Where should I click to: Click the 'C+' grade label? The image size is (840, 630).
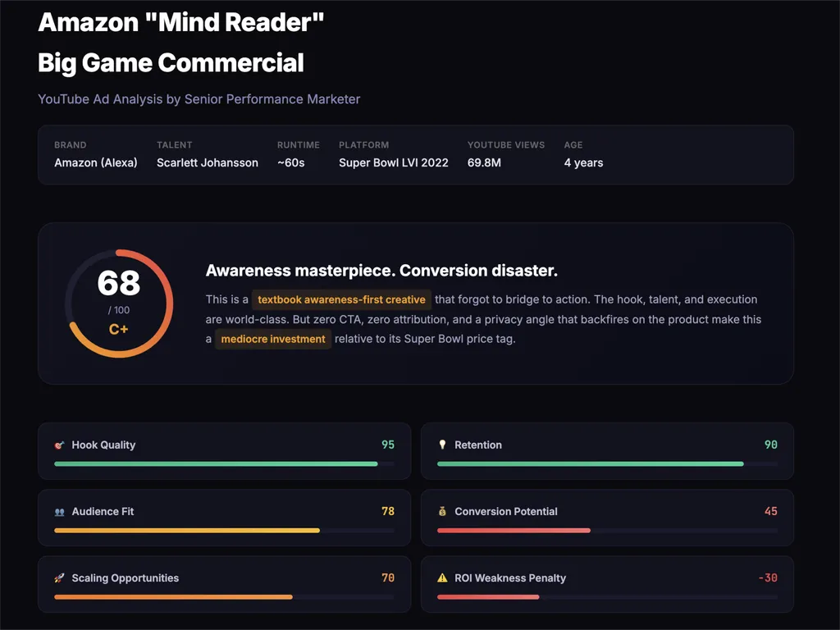click(118, 330)
